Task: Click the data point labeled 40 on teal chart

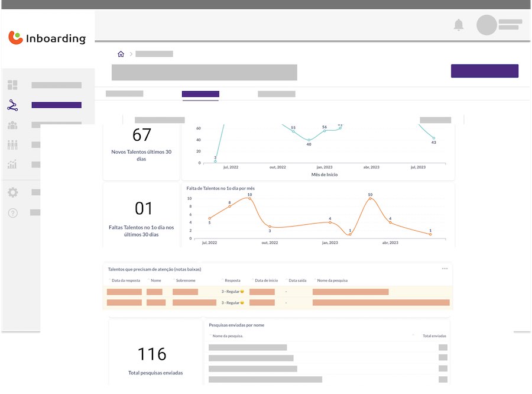Action: point(309,140)
